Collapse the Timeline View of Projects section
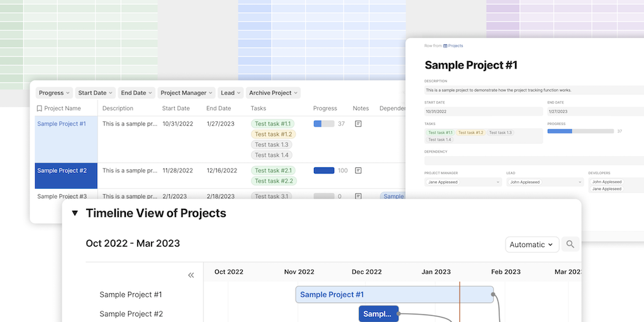The height and width of the screenshot is (322, 644). (x=75, y=213)
